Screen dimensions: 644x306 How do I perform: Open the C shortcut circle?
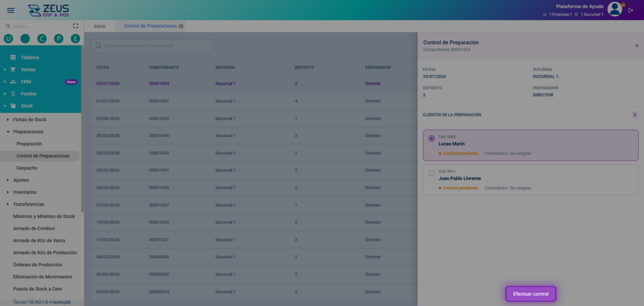42,39
